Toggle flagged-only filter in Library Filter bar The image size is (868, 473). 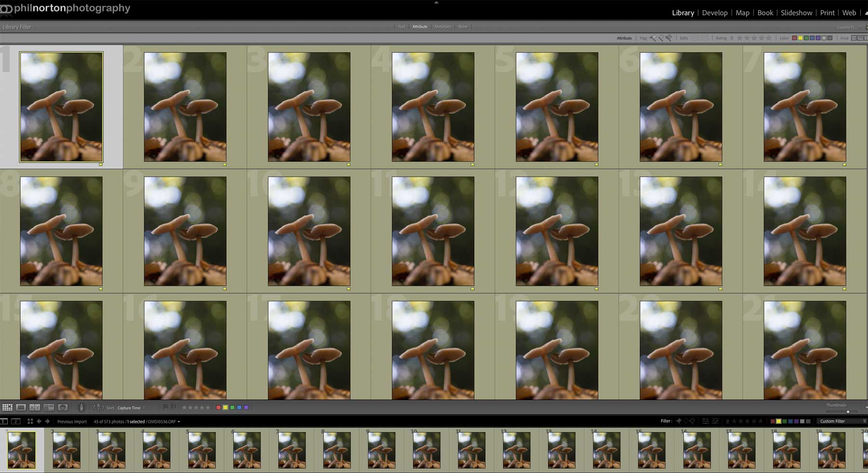[652, 38]
